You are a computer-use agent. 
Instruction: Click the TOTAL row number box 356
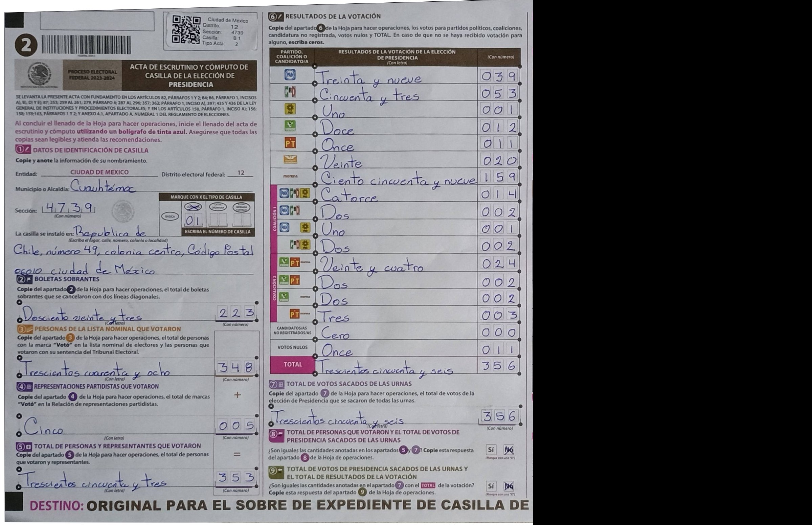(499, 365)
